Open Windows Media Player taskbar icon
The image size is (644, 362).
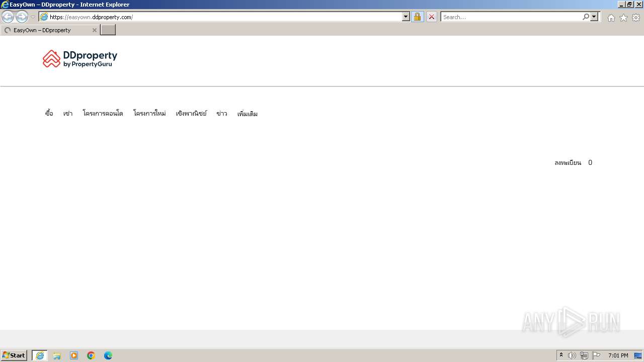(x=74, y=355)
